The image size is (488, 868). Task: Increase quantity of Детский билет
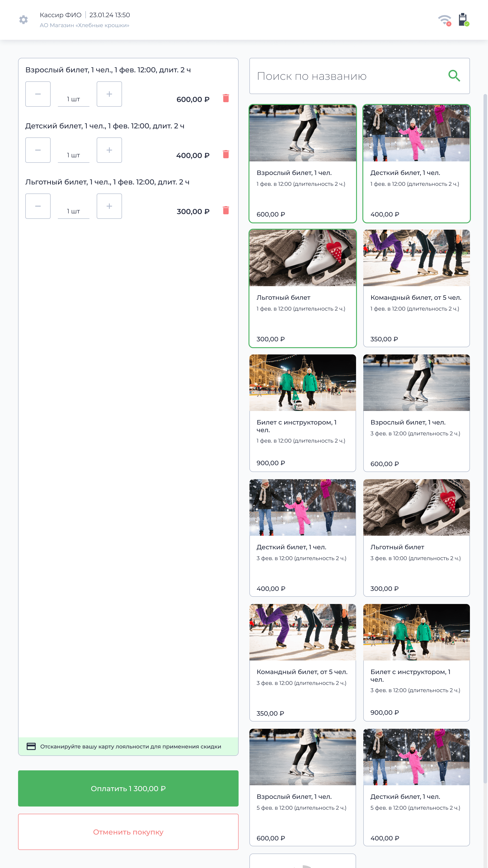[x=109, y=150]
